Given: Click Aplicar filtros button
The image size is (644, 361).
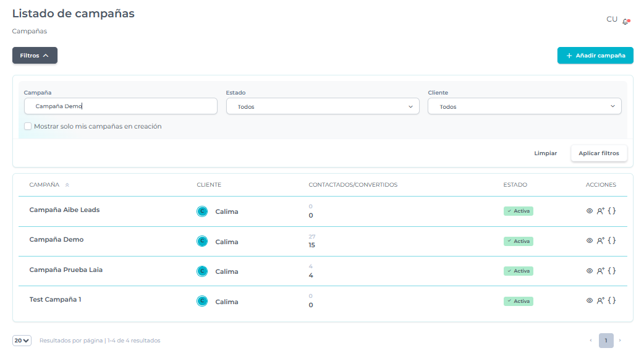Looking at the screenshot, I should point(598,153).
